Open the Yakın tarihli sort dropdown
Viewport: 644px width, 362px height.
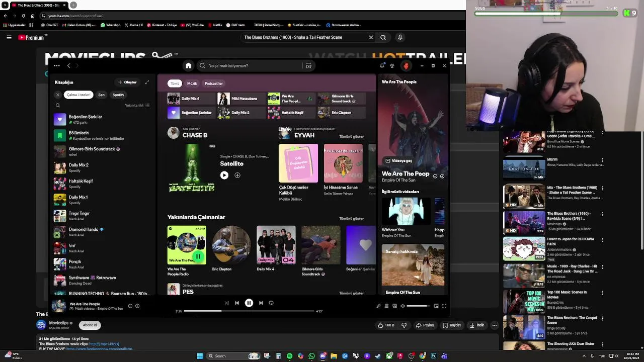(x=137, y=106)
